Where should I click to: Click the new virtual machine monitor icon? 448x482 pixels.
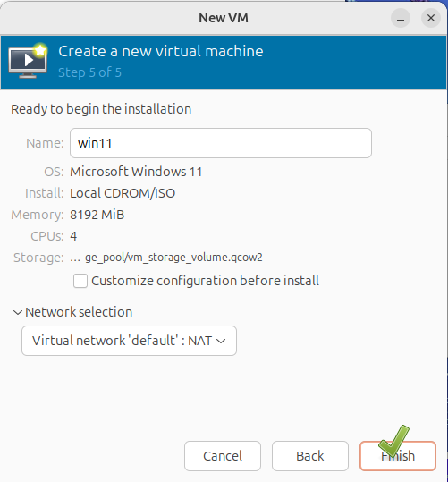(28, 61)
